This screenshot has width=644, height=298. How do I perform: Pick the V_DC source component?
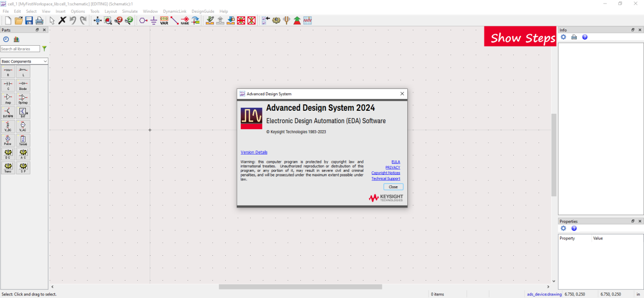coord(8,127)
